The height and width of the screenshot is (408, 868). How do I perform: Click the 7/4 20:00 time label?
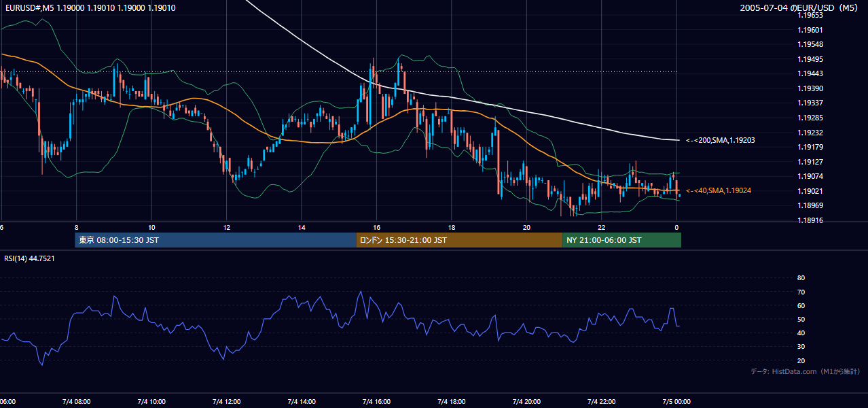[x=526, y=401]
